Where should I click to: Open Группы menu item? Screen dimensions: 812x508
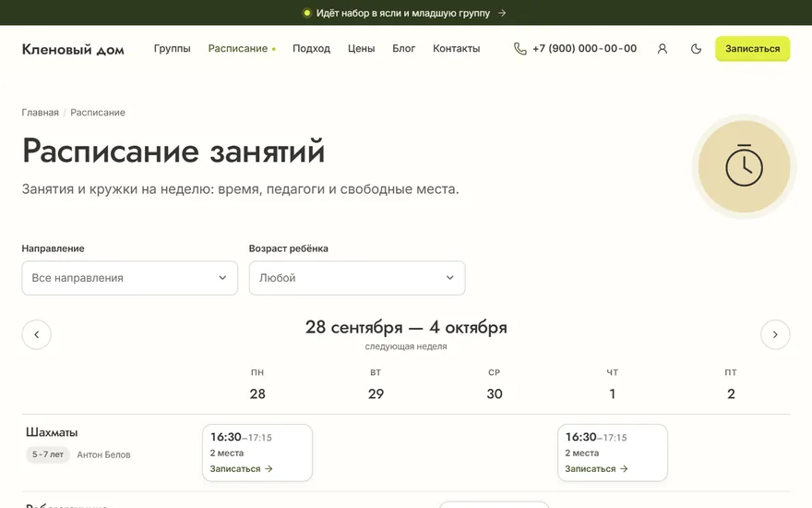pos(172,48)
